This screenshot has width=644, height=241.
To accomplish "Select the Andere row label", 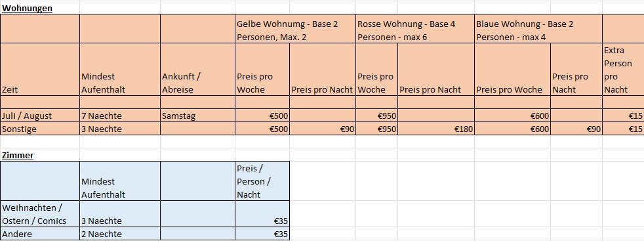I will (x=40, y=234).
